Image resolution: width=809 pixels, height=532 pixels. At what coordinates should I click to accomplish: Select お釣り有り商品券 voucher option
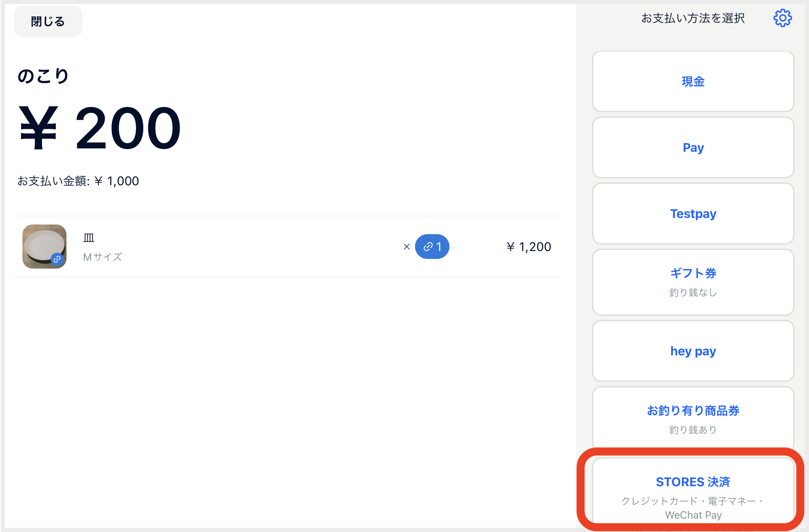[693, 417]
